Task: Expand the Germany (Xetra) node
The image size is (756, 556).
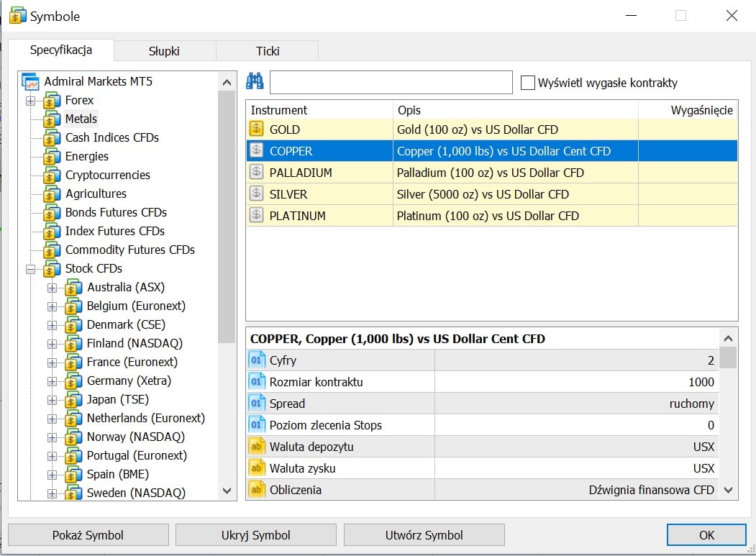Action: tap(52, 381)
